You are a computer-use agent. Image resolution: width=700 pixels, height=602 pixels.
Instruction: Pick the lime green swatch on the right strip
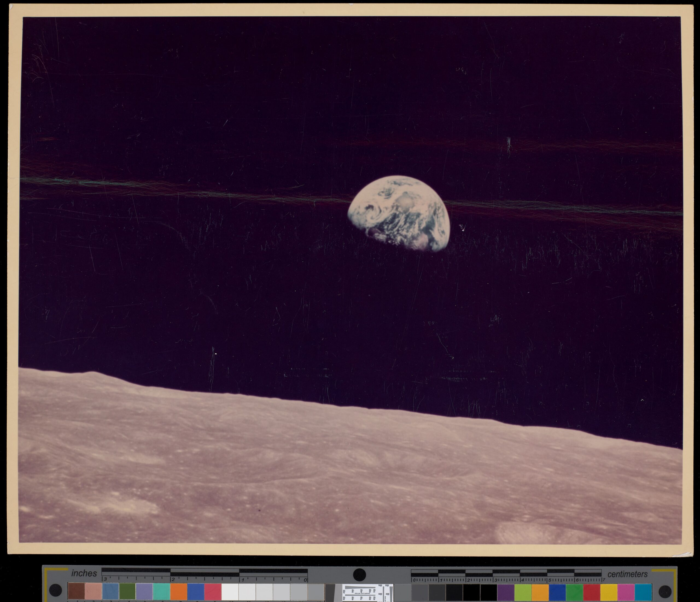[523, 592]
